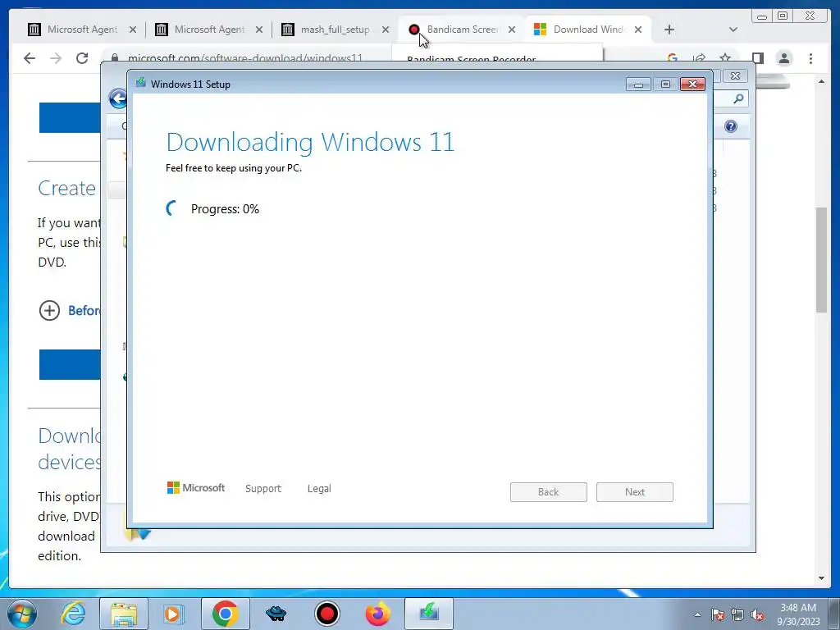Click the Chrome address bar URL
840x630 pixels.
tap(245, 58)
